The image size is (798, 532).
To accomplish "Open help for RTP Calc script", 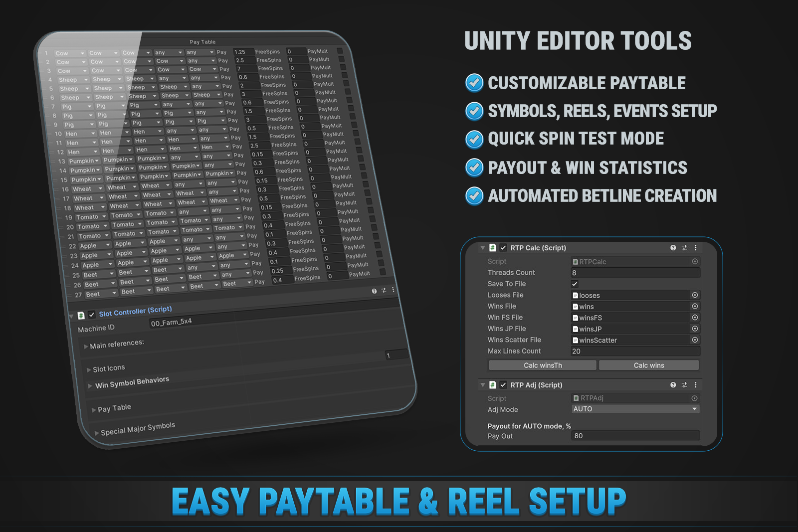I will [x=673, y=248].
